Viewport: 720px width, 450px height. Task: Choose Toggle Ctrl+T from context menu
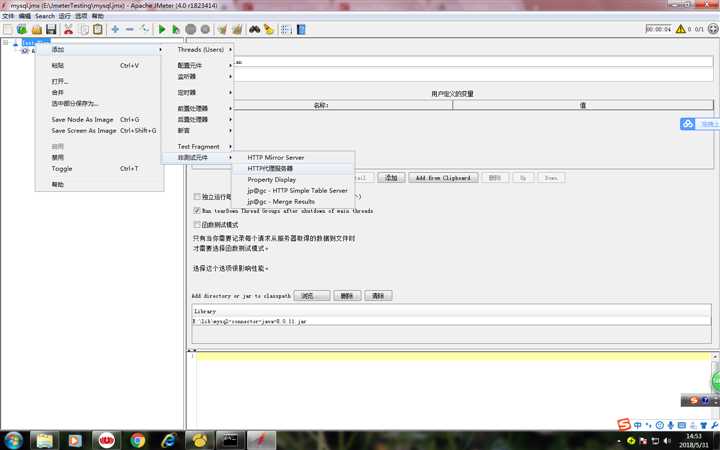point(99,169)
